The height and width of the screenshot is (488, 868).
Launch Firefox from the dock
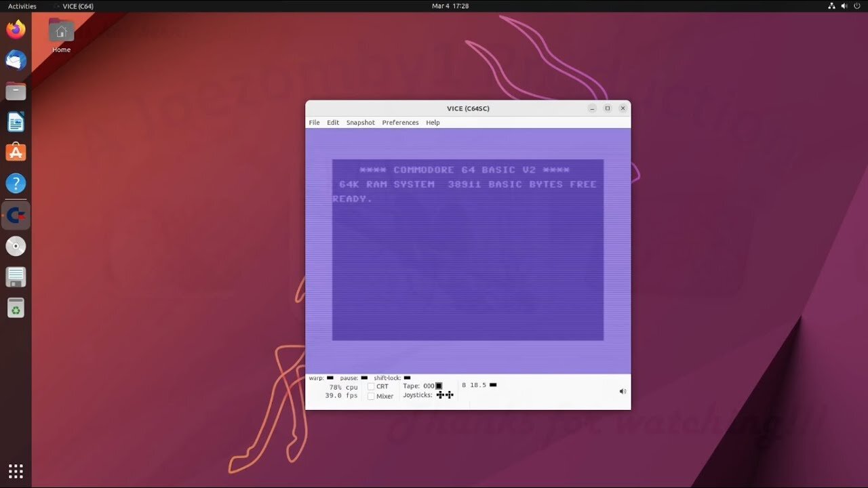pos(16,29)
